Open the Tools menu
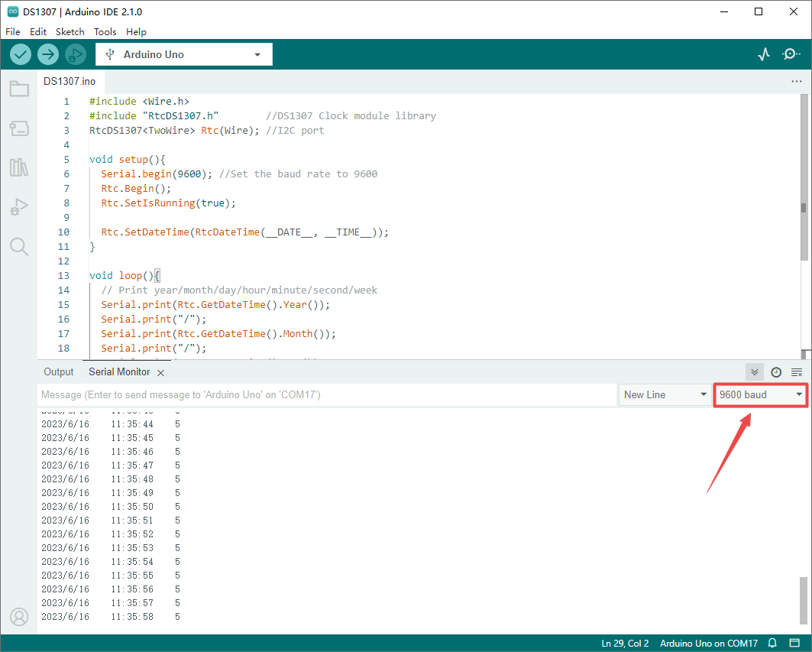The height and width of the screenshot is (652, 812). [105, 31]
